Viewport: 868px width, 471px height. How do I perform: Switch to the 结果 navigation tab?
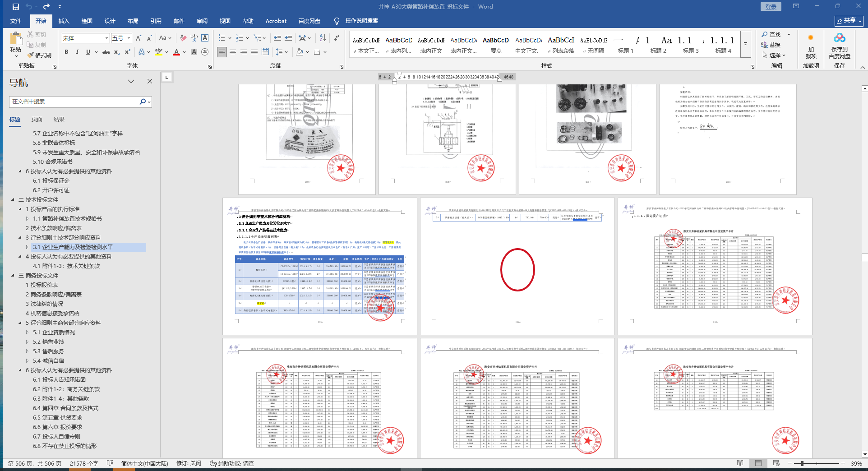59,119
